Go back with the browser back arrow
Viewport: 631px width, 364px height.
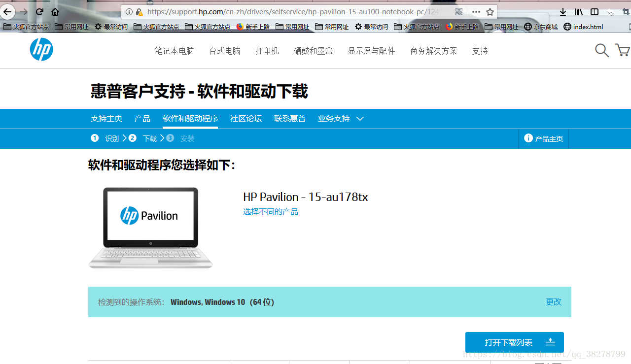click(x=8, y=11)
